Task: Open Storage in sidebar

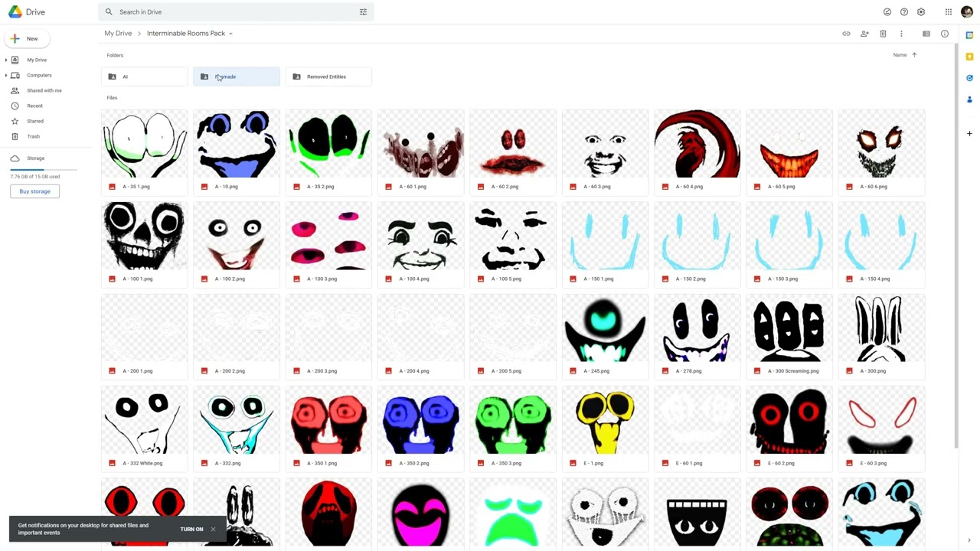Action: coord(35,158)
